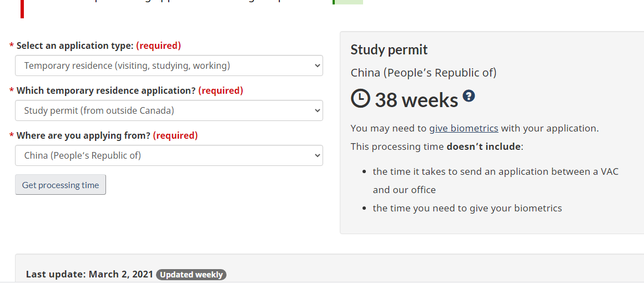
Task: Click the clock icon beside 38 weeks
Action: pos(360,99)
